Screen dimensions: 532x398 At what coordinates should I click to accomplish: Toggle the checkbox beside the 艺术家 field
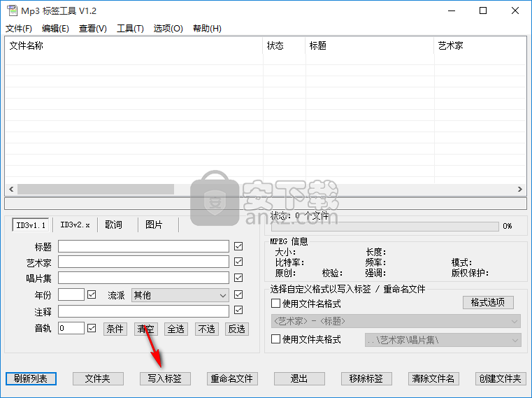238,262
